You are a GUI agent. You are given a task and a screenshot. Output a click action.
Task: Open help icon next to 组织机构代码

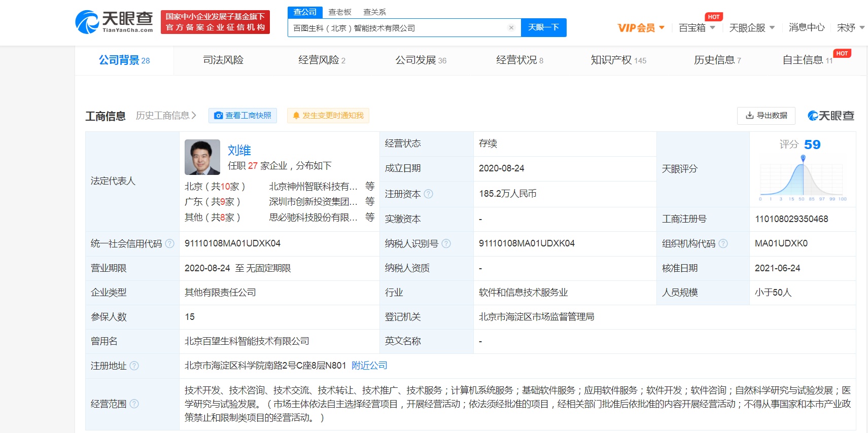click(723, 243)
